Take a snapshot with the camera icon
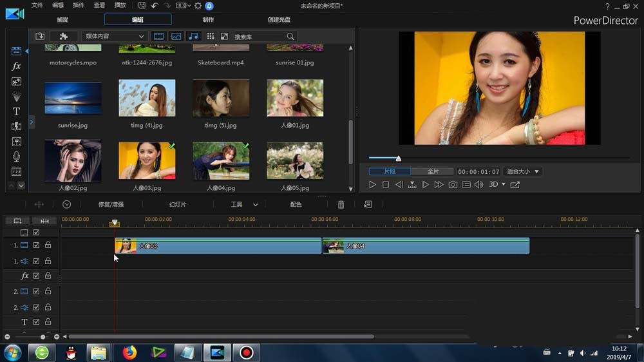Screen dimensions: 644x362 [x=453, y=185]
